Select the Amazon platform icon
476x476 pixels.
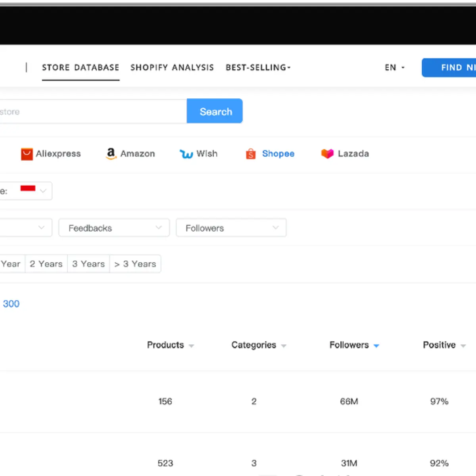pos(111,154)
